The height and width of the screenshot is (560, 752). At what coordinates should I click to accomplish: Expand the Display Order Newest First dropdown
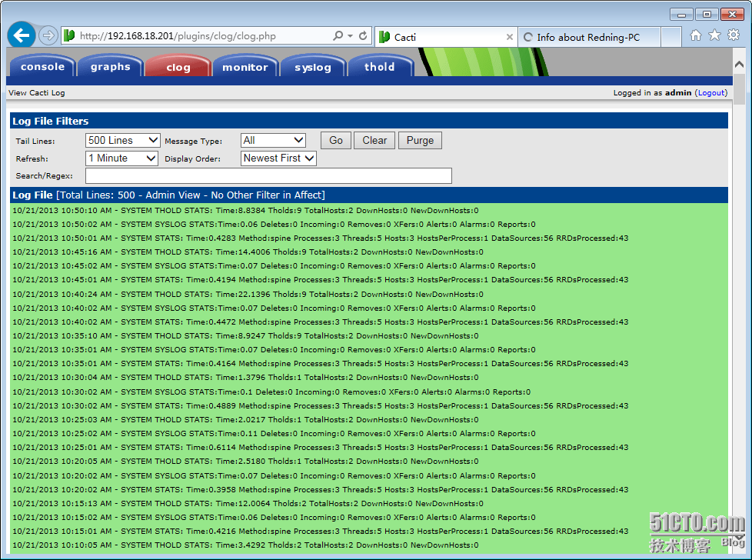point(278,158)
